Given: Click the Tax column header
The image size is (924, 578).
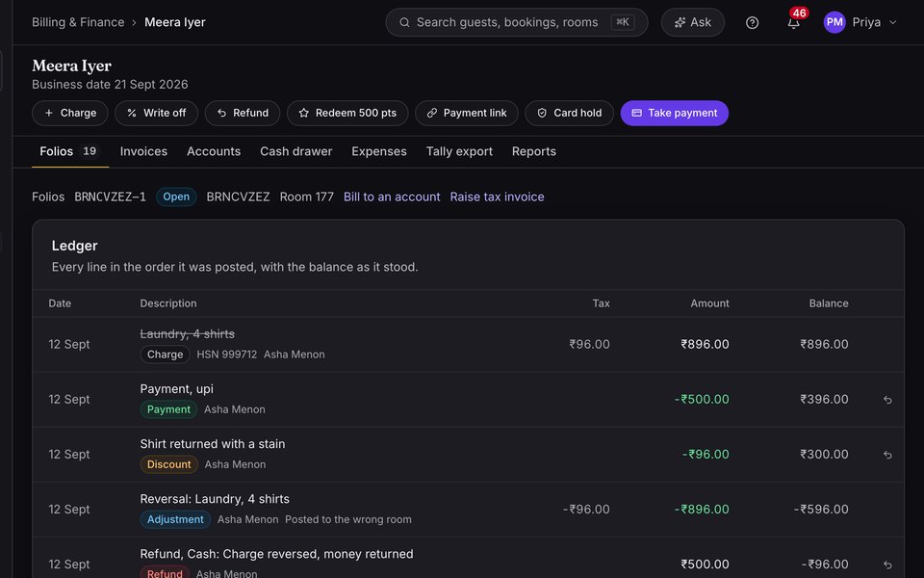Looking at the screenshot, I should point(601,303).
